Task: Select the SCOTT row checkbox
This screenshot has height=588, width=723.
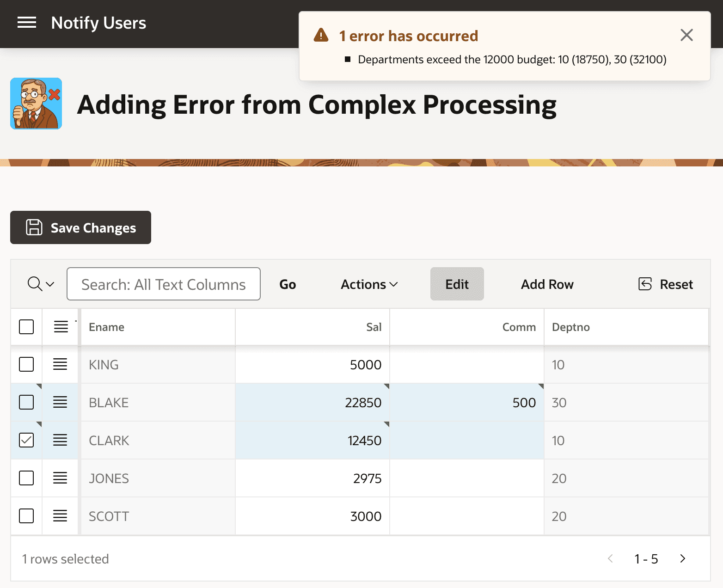Action: click(26, 516)
